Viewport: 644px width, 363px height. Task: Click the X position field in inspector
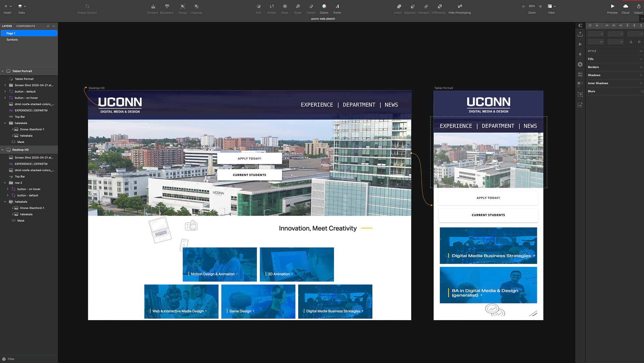pyautogui.click(x=596, y=34)
